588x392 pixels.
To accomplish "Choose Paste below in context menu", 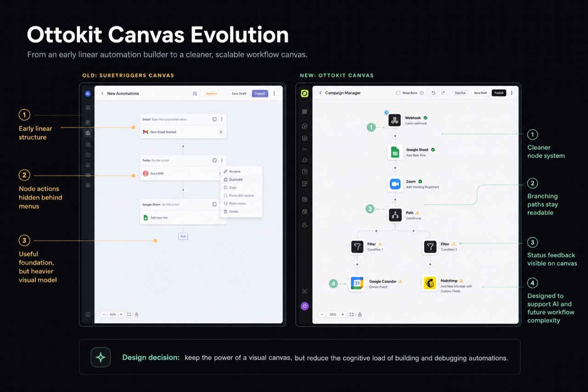I will tap(241, 204).
